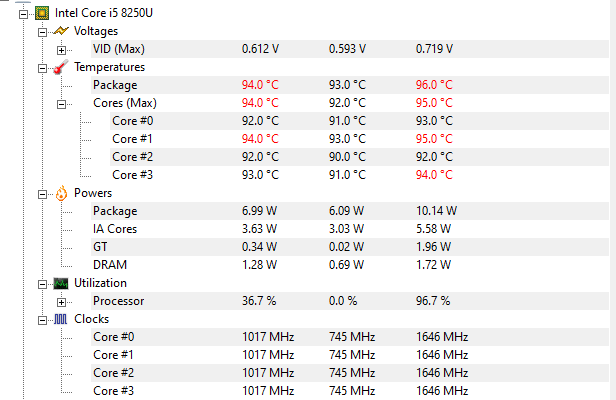Select temperature Core #3 row label
The height and width of the screenshot is (400, 616).
(x=133, y=175)
